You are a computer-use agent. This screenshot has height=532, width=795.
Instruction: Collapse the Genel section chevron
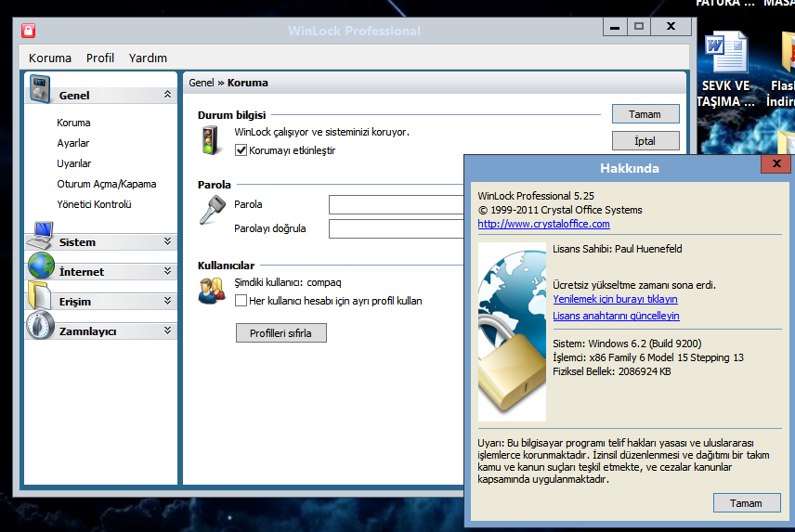pos(167,95)
